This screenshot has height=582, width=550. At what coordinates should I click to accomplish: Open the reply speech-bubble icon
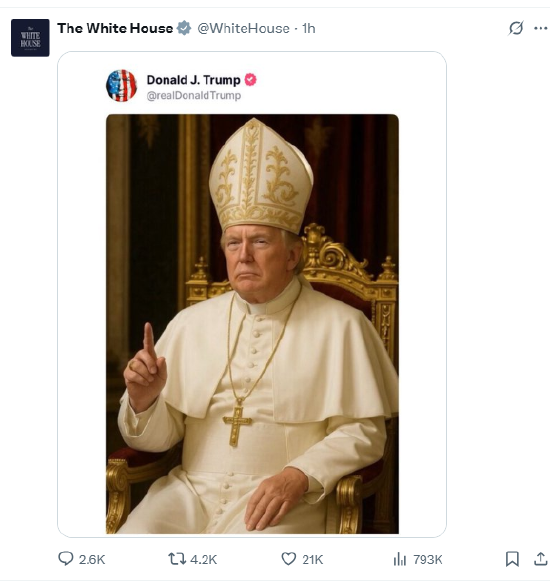[x=66, y=559]
